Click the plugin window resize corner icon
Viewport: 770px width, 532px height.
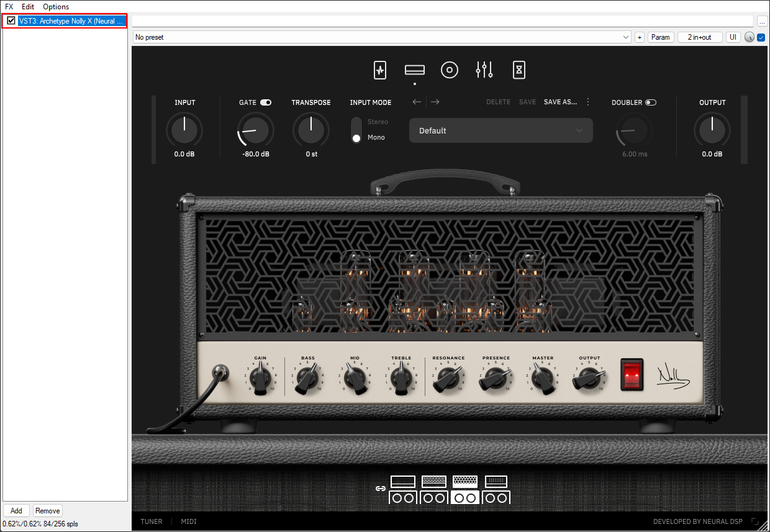pyautogui.click(x=755, y=522)
